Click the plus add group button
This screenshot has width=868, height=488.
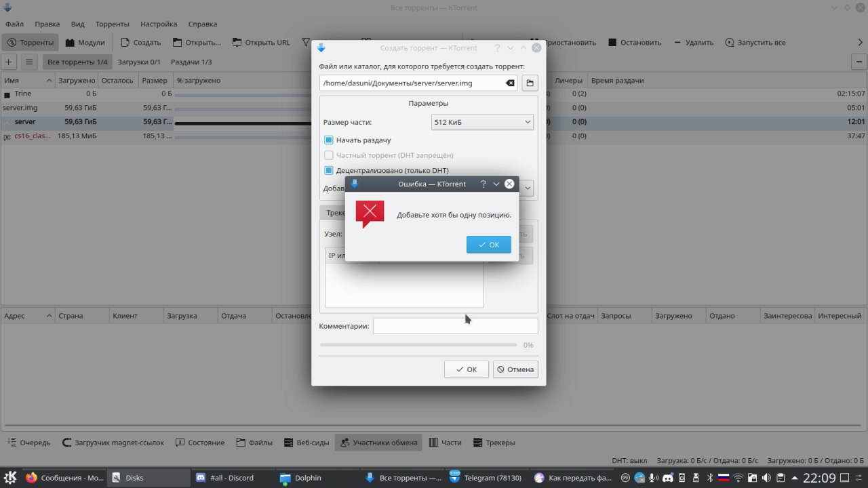pos(9,62)
